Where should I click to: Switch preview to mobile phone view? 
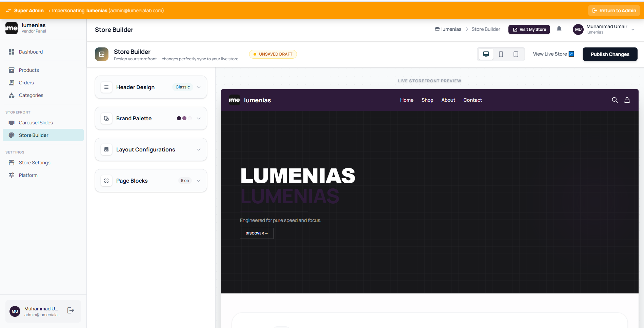(x=501, y=54)
